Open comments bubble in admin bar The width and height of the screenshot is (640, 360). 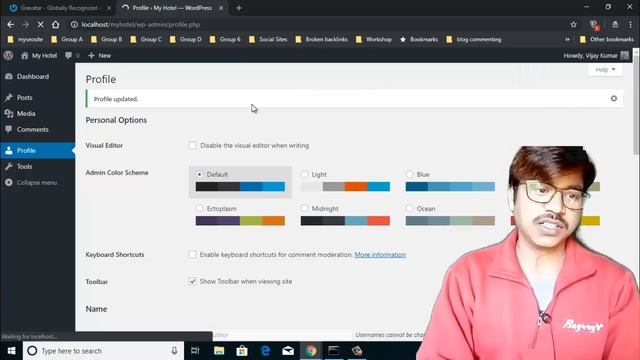68,56
